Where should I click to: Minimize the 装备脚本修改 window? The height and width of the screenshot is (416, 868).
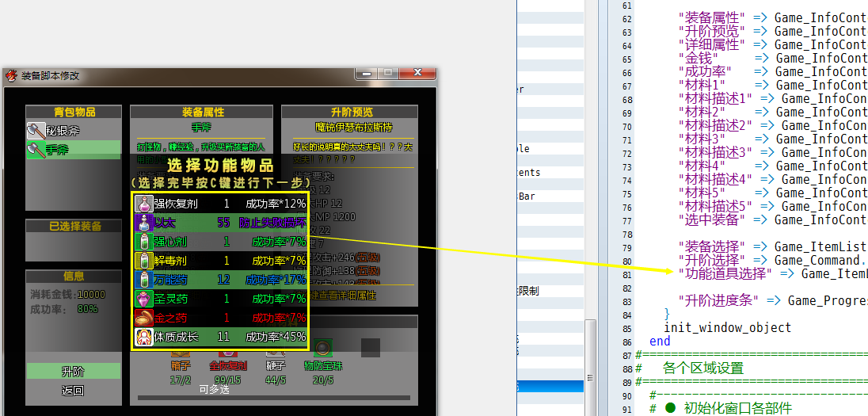pyautogui.click(x=367, y=73)
